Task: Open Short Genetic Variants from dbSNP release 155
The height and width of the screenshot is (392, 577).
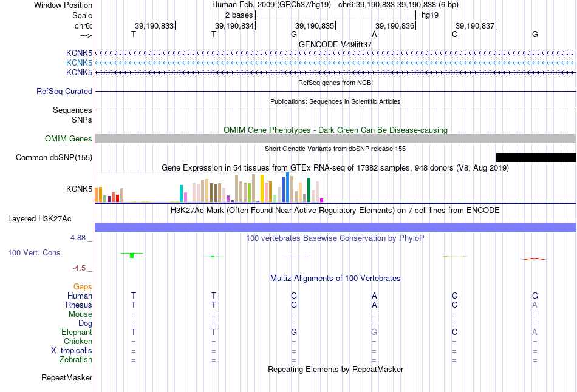Action: coord(335,149)
